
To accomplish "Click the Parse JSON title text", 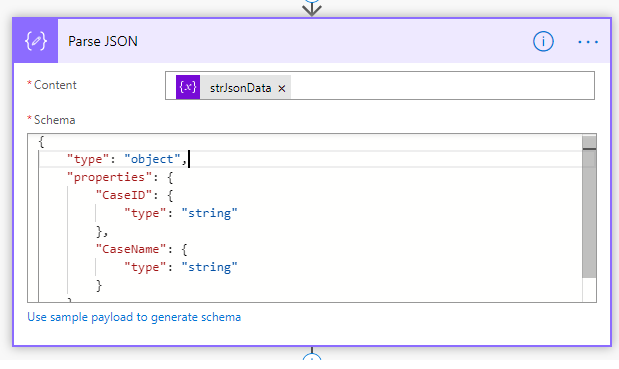I will click(x=103, y=41).
